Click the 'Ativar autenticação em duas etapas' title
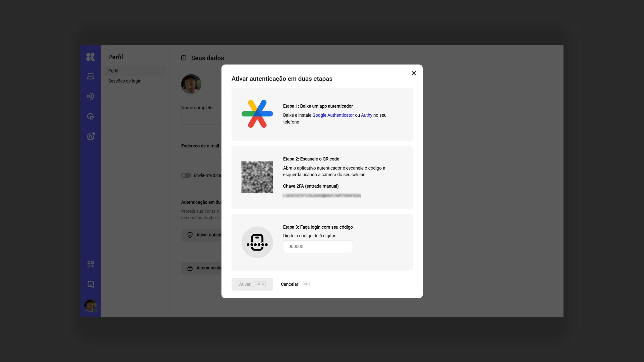 coord(282,79)
